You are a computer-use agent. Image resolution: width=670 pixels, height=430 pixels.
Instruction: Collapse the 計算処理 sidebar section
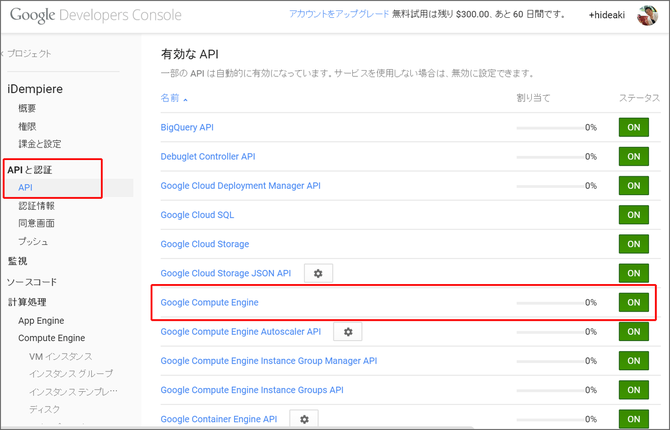pos(27,302)
